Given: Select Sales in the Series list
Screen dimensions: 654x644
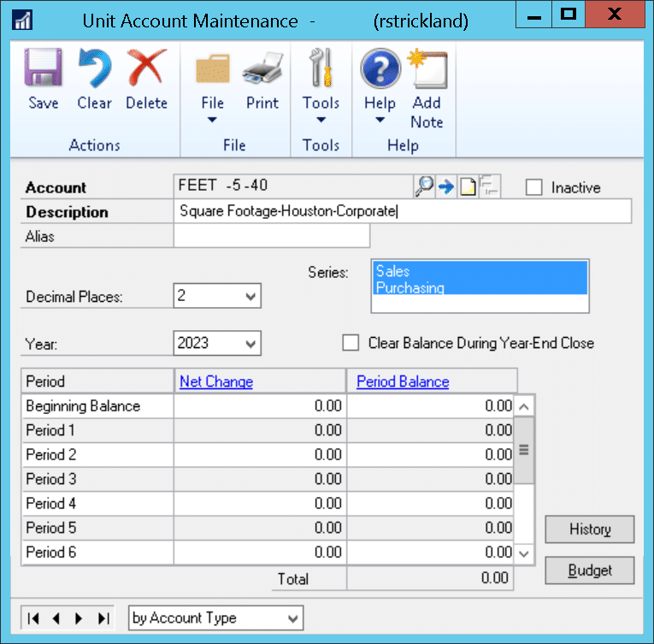Looking at the screenshot, I should 480,270.
